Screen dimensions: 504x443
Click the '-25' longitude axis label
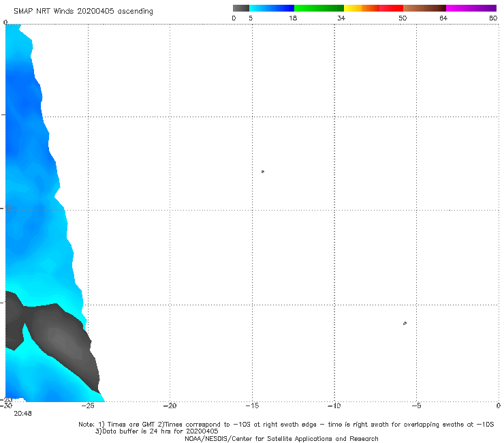click(x=88, y=406)
